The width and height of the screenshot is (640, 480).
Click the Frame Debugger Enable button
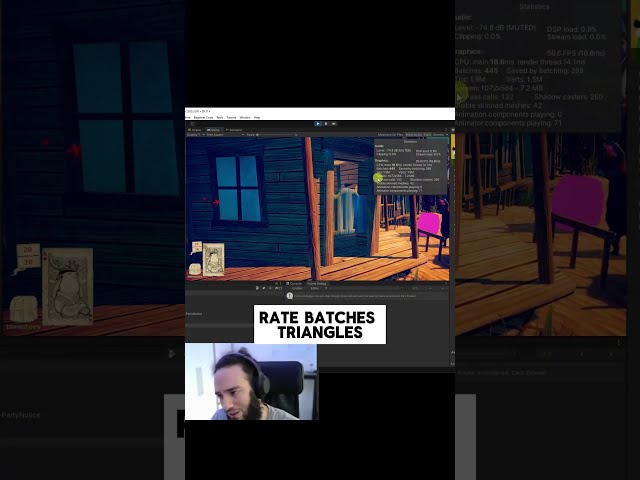(297, 288)
